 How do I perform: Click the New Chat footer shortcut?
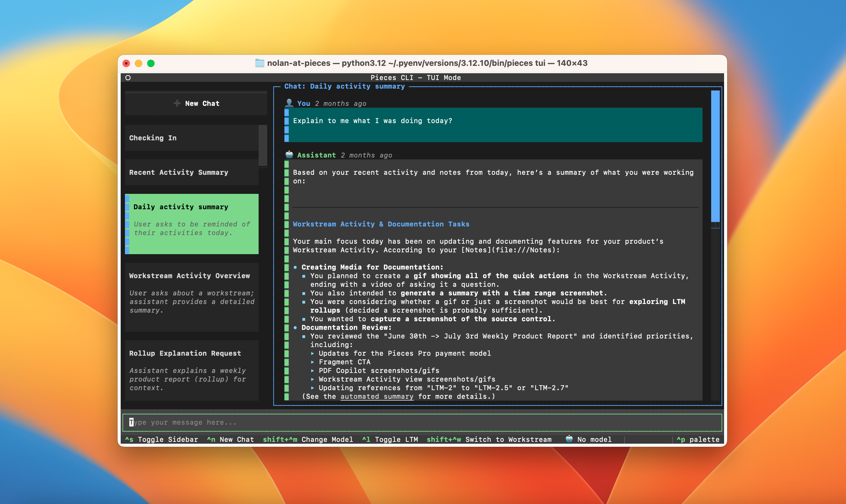point(231,439)
